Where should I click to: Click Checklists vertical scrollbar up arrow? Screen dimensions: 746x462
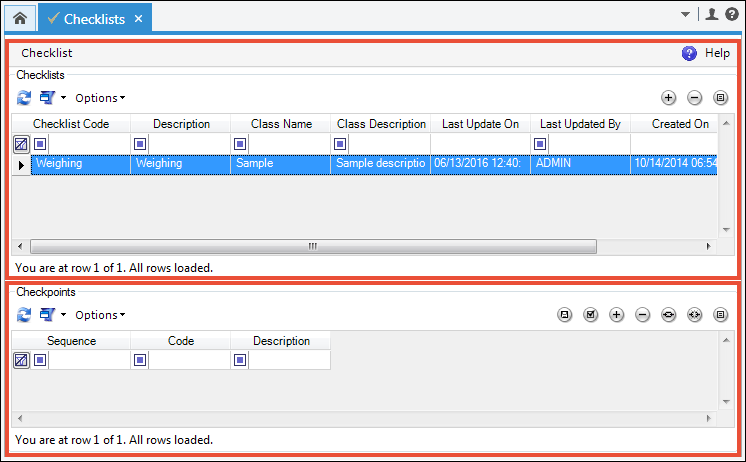(x=726, y=123)
